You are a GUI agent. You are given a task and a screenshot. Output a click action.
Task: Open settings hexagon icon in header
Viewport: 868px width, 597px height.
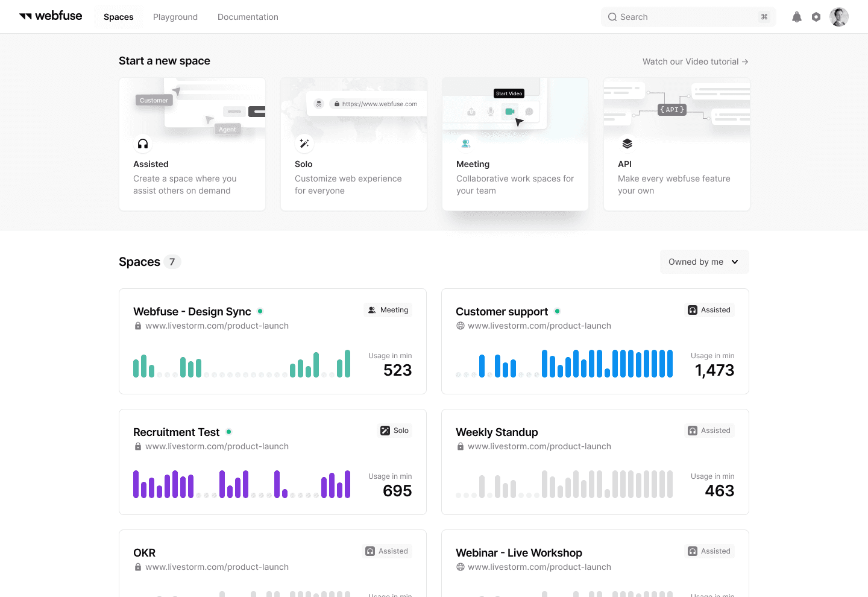pyautogui.click(x=816, y=17)
